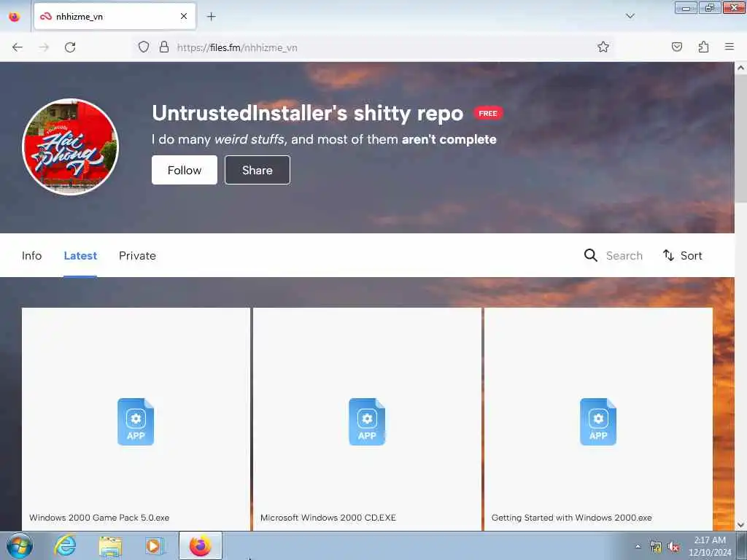Reload the page with the refresh icon
Image resolution: width=747 pixels, height=560 pixels.
70,47
